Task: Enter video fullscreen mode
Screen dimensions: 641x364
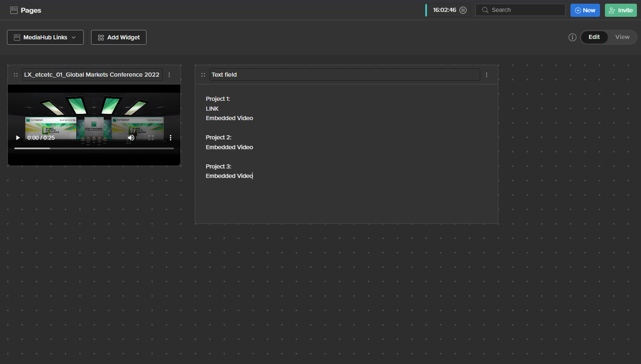Action: click(151, 138)
